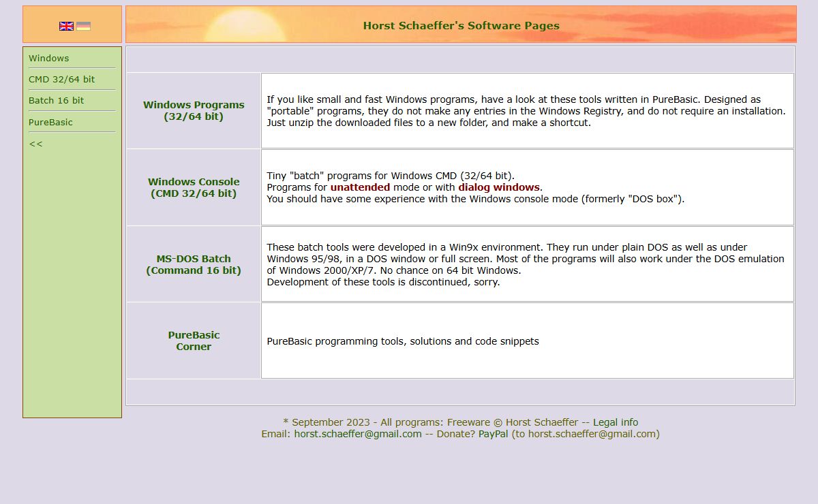Open the PureBasic Corner heading link
Image resolution: width=818 pixels, height=504 pixels.
194,341
